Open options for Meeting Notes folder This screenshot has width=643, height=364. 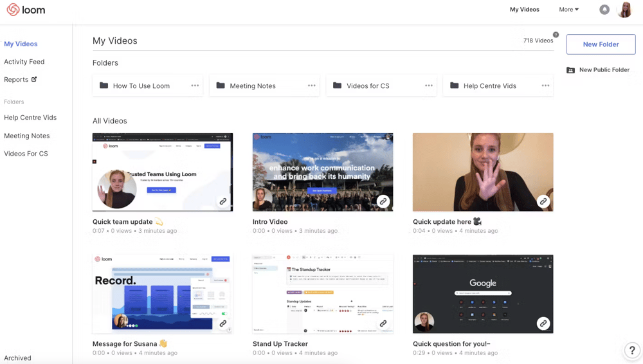coord(312,86)
